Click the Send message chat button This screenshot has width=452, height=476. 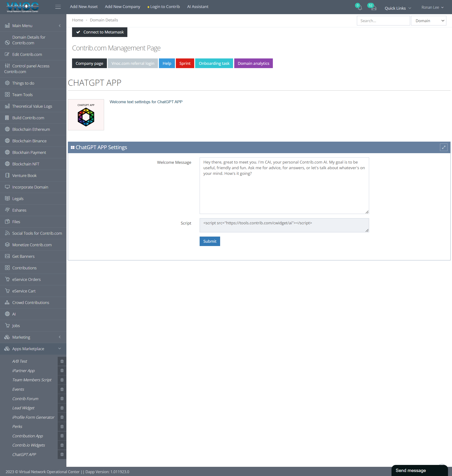pos(420,470)
